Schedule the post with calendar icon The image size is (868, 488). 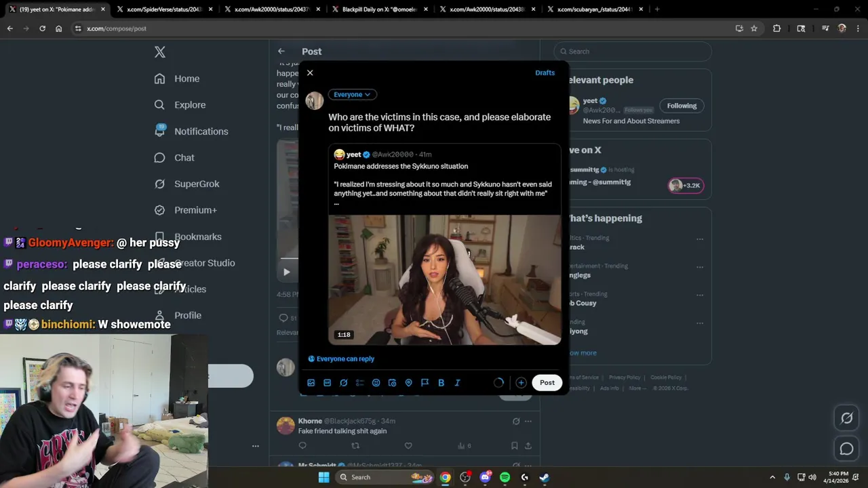[x=392, y=383]
